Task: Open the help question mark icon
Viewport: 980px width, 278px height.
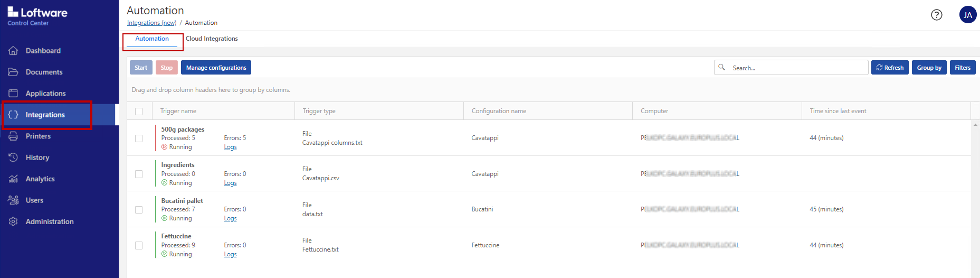Action: [x=937, y=15]
